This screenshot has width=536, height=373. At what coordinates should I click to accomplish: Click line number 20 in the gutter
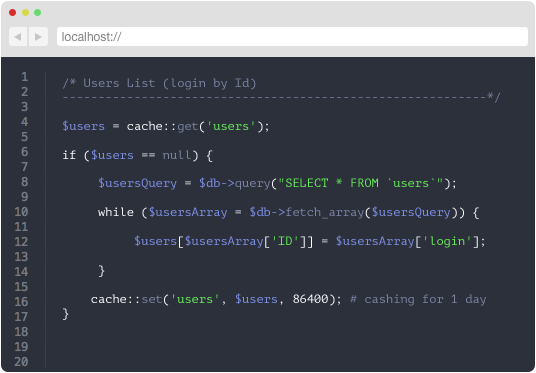pyautogui.click(x=21, y=362)
